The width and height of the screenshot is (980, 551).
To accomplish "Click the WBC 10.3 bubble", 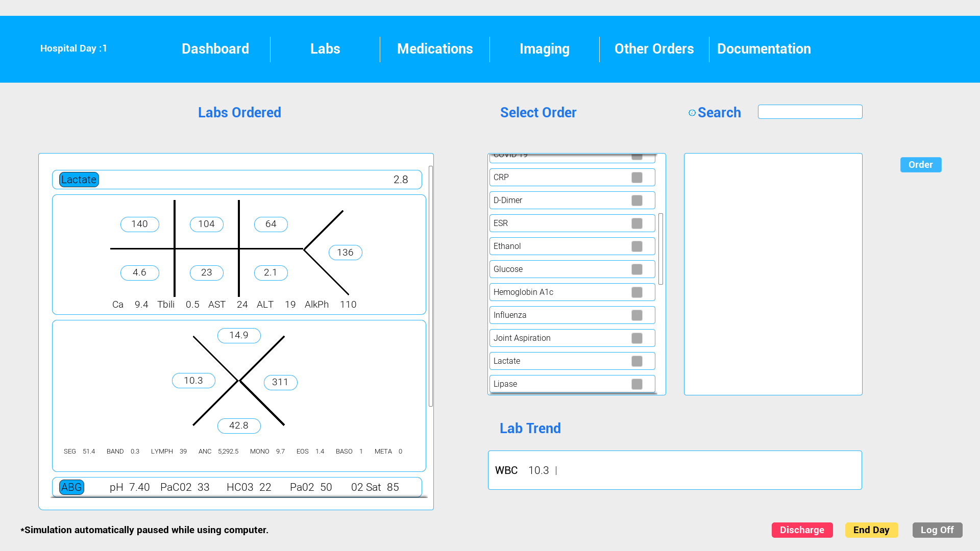I will [193, 381].
